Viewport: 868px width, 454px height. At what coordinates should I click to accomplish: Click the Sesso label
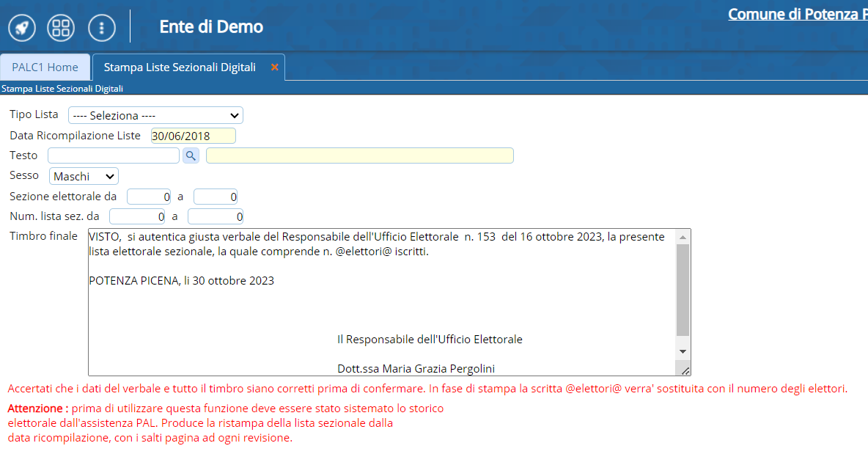tap(23, 175)
